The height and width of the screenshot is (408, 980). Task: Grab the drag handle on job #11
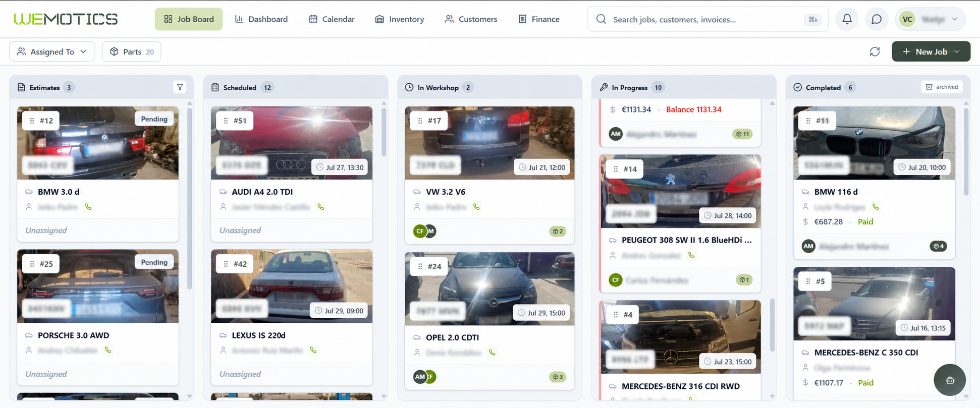coord(808,121)
